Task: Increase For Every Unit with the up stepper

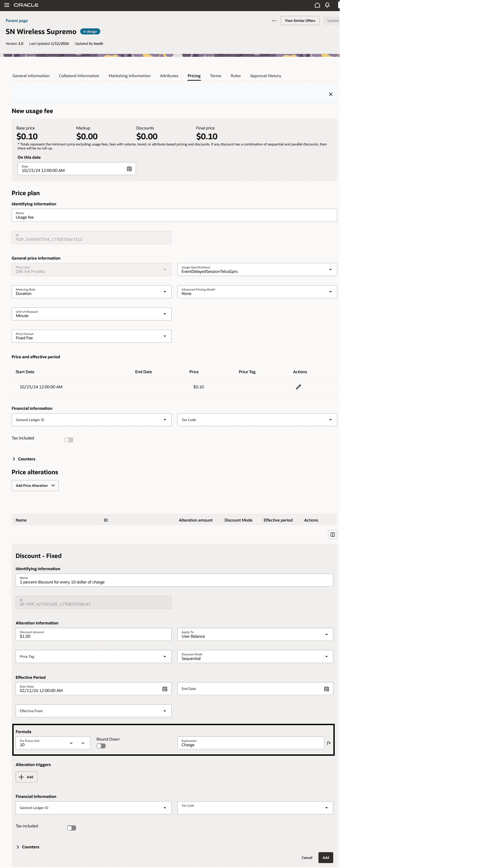Action: point(83,743)
